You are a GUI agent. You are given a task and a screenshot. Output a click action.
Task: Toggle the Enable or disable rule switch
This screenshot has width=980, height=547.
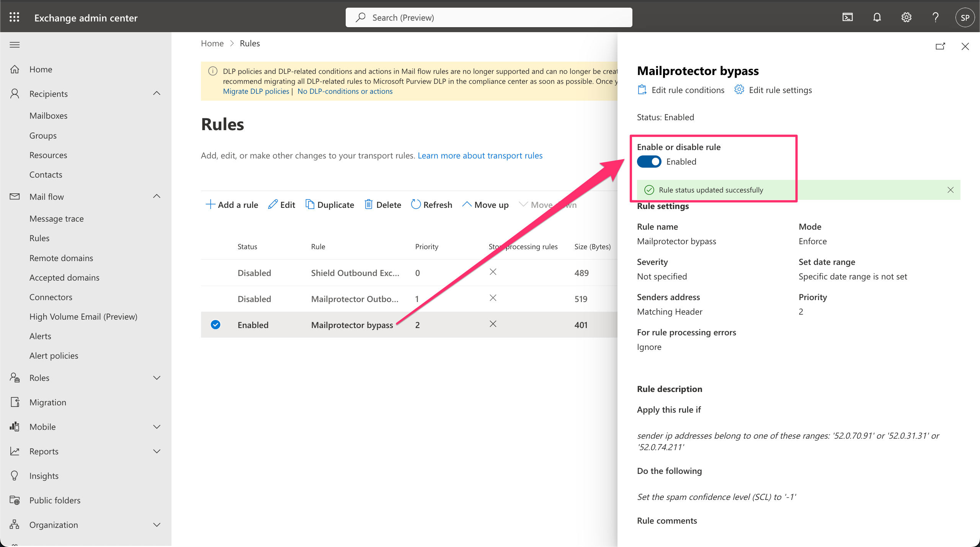(649, 162)
